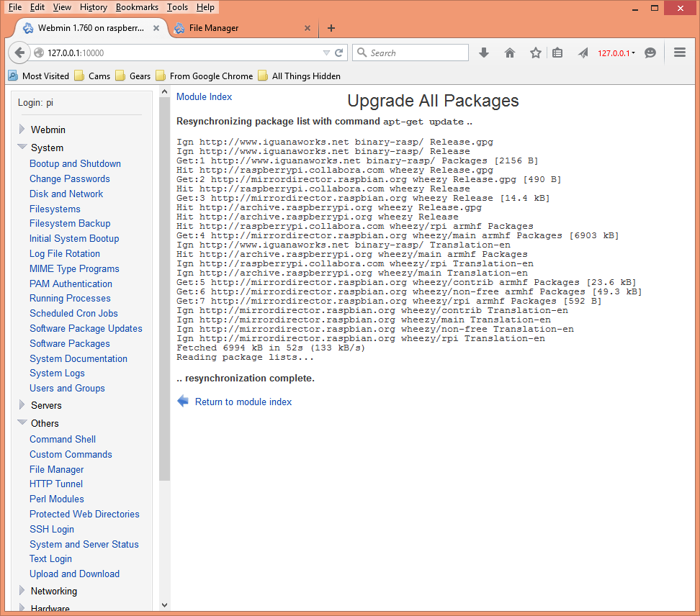Open Change Passwords

tap(70, 178)
